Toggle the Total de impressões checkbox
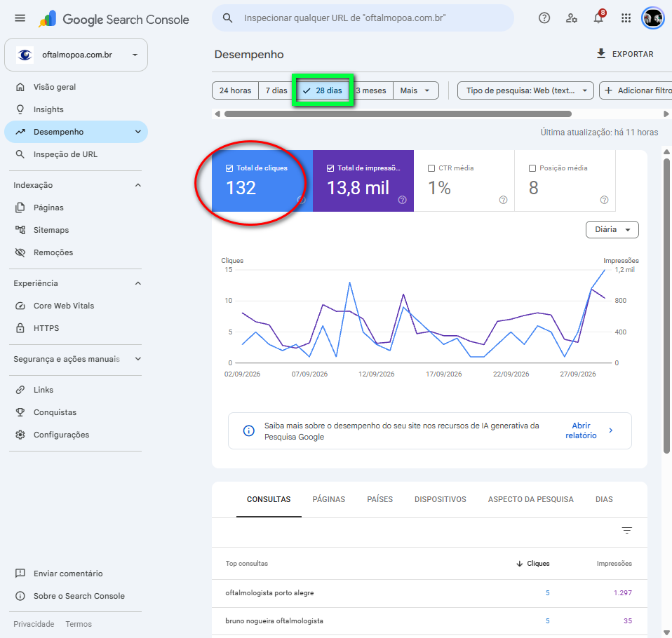 330,168
